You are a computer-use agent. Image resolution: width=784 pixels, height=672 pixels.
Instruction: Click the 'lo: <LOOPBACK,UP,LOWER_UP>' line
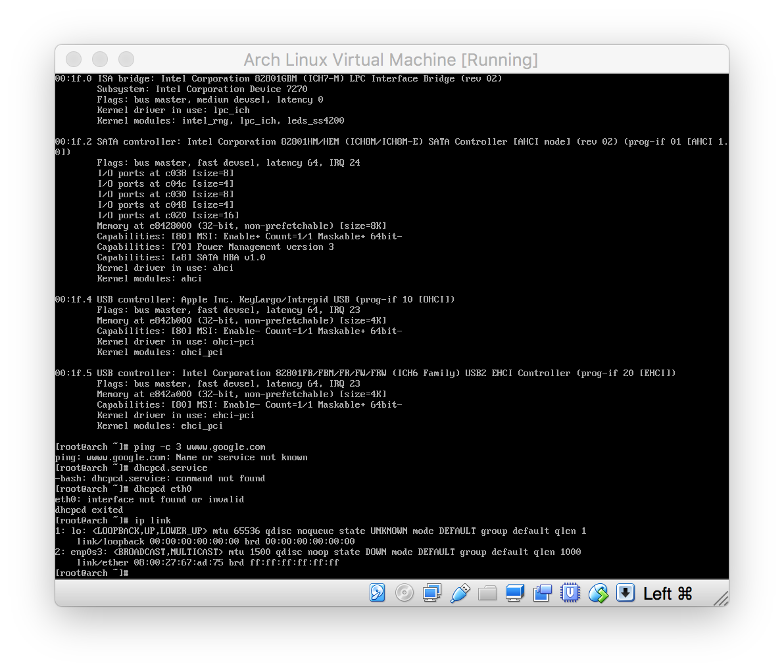[x=320, y=531]
